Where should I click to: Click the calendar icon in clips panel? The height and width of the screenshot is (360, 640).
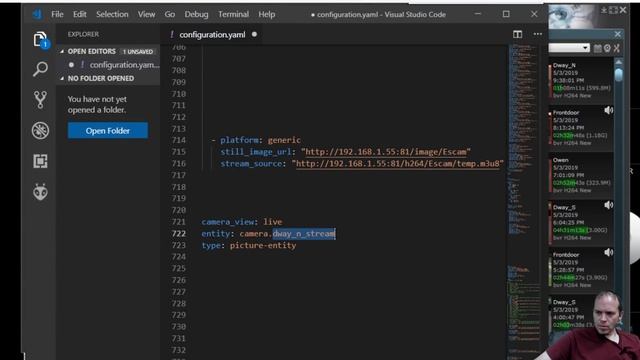(x=598, y=48)
